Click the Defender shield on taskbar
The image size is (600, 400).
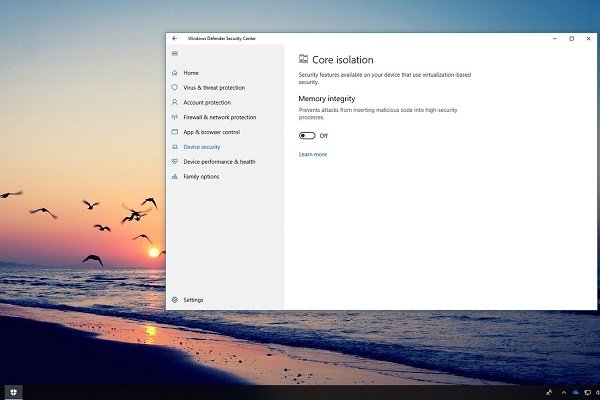pyautogui.click(x=14, y=392)
